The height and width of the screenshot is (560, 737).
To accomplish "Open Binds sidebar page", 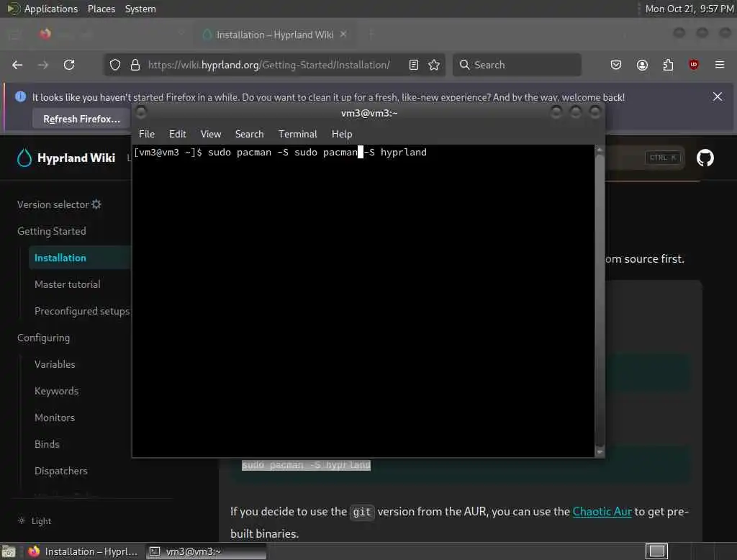I will click(47, 444).
